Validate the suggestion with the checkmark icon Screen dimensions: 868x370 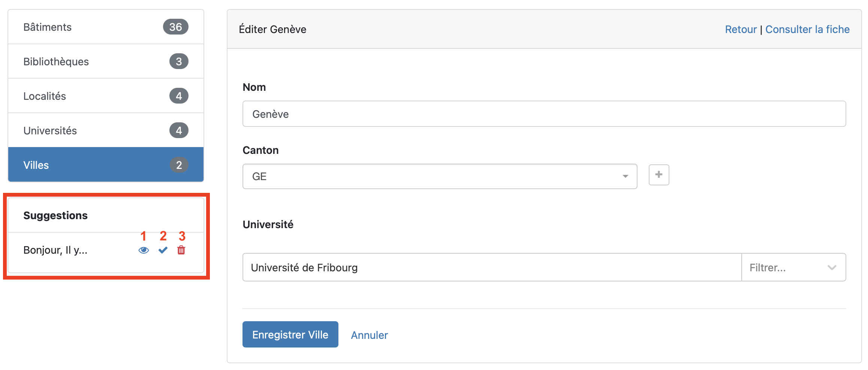(x=163, y=250)
